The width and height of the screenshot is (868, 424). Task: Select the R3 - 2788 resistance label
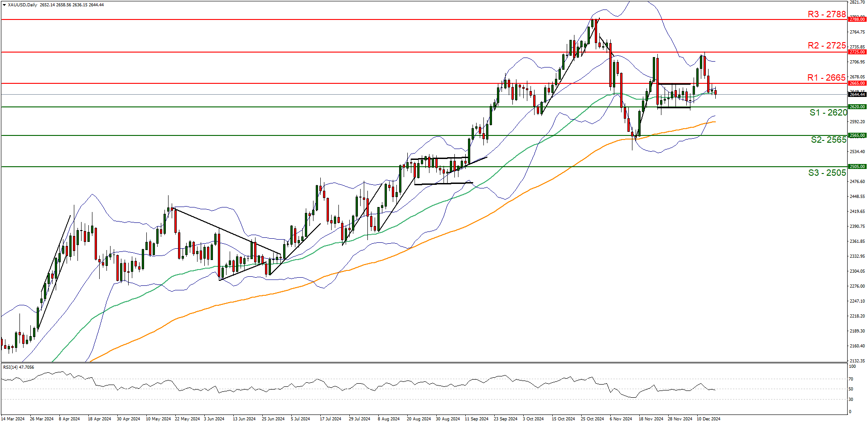point(827,14)
